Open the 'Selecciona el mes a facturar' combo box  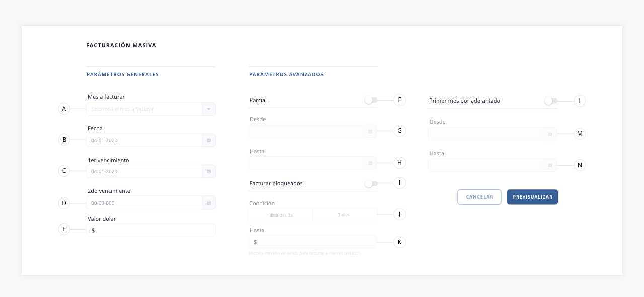click(x=151, y=109)
